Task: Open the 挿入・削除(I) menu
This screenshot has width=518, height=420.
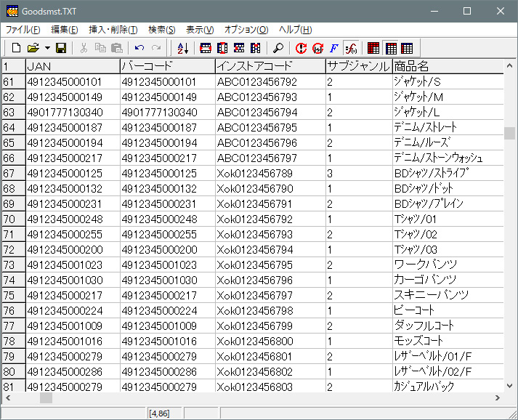Action: [x=113, y=30]
